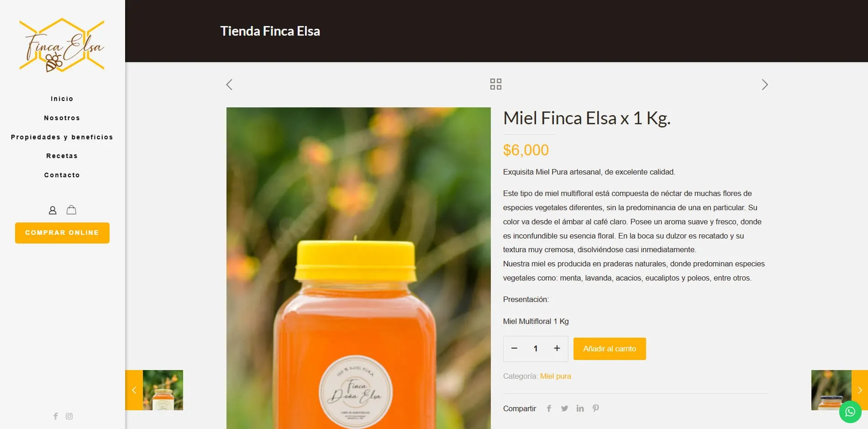The width and height of the screenshot is (868, 429).
Task: Click the quantity number field
Action: [x=536, y=349]
